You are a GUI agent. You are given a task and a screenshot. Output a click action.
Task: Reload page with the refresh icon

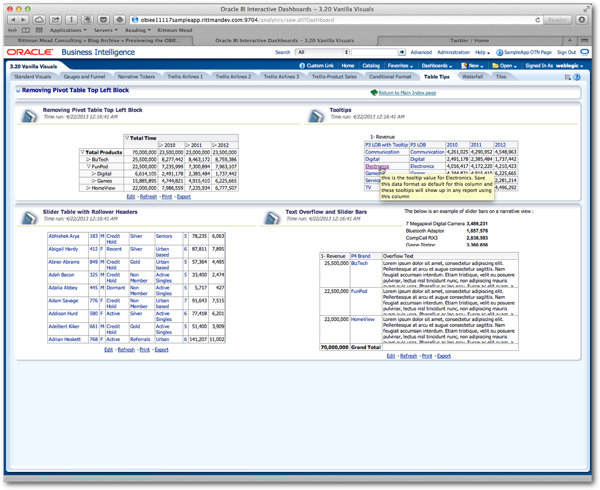point(537,20)
